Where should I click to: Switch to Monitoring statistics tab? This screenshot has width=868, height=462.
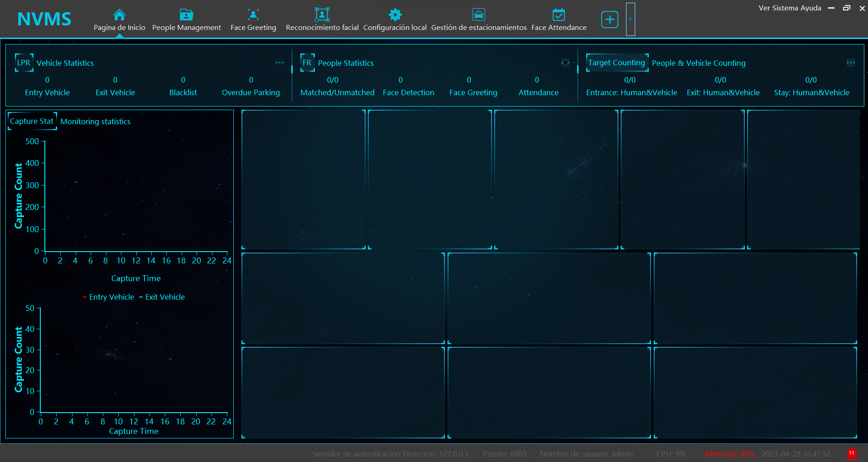95,122
